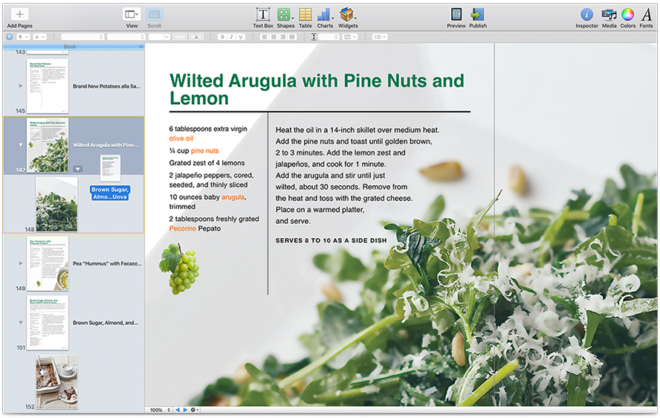Image resolution: width=660 pixels, height=418 pixels.
Task: Open font typeface dropdown
Action: coord(126,37)
